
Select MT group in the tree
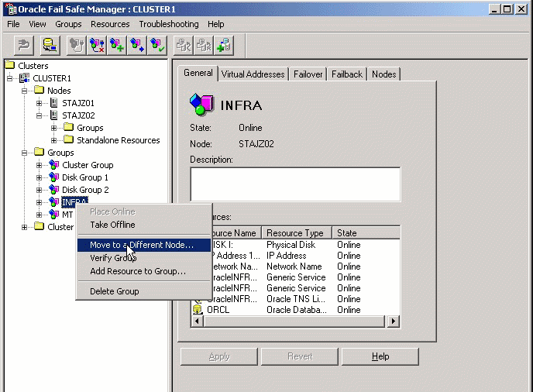click(67, 215)
